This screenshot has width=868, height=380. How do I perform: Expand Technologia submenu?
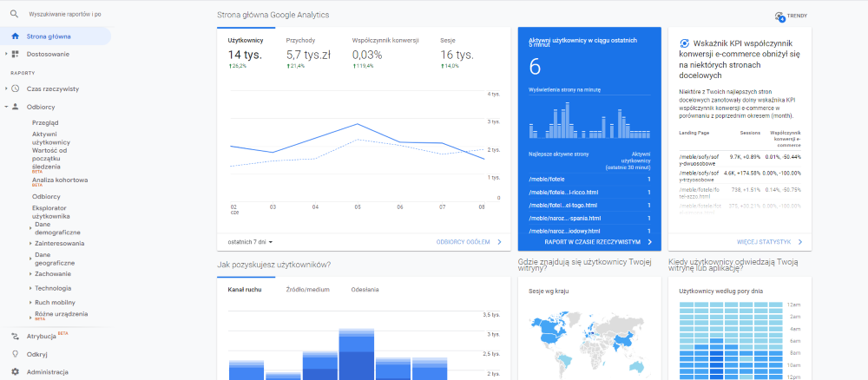pos(30,288)
